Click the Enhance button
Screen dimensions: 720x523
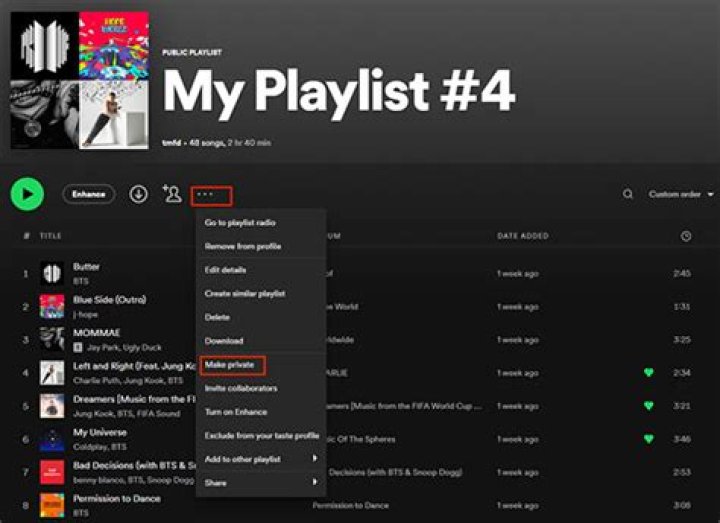88,194
